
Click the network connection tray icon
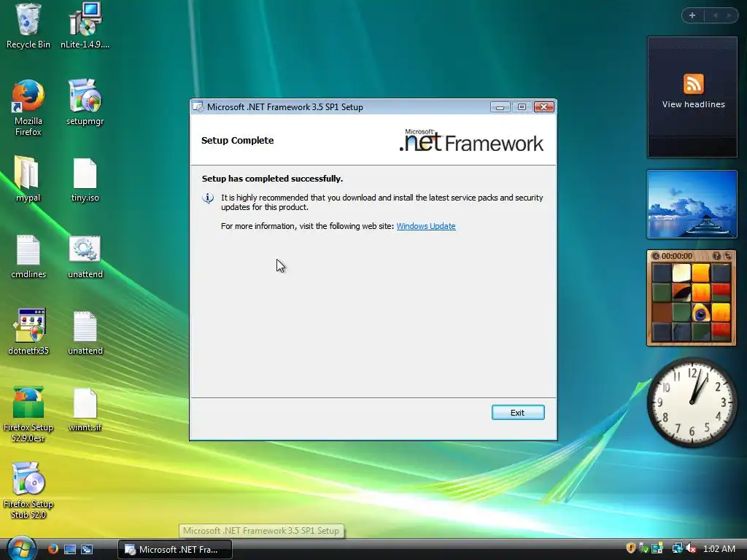[677, 548]
